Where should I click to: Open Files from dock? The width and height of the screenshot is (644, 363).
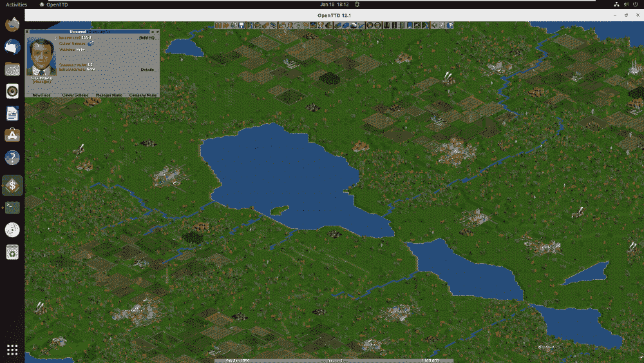(x=12, y=68)
